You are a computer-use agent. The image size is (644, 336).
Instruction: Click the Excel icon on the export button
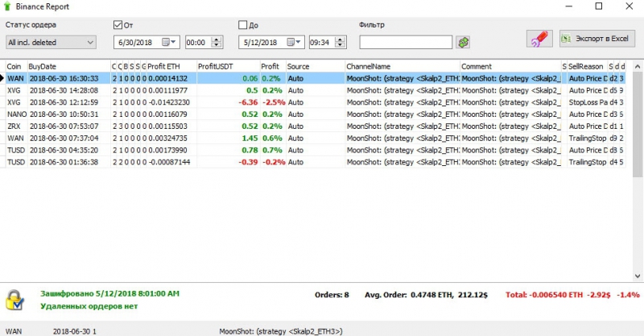click(567, 39)
